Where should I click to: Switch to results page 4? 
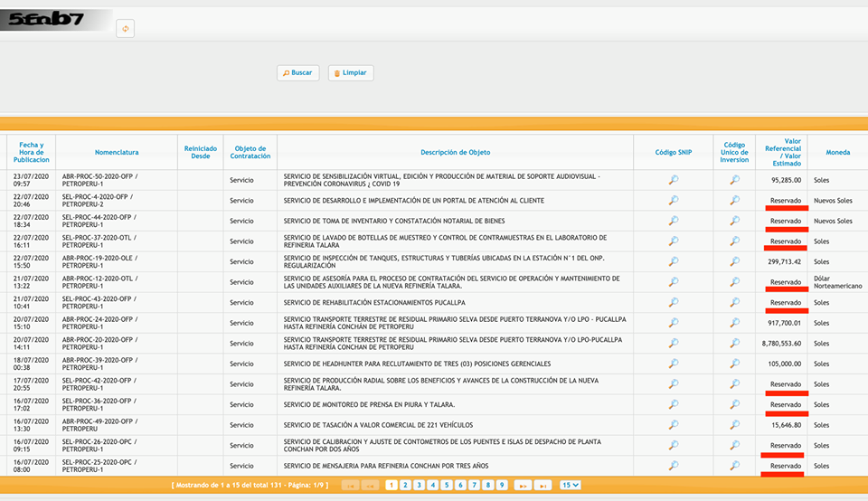[433, 485]
